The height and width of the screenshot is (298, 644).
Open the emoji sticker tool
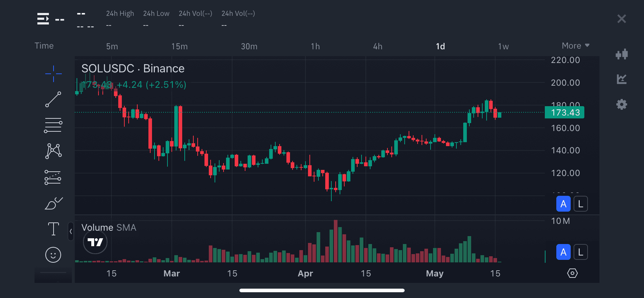click(x=53, y=255)
